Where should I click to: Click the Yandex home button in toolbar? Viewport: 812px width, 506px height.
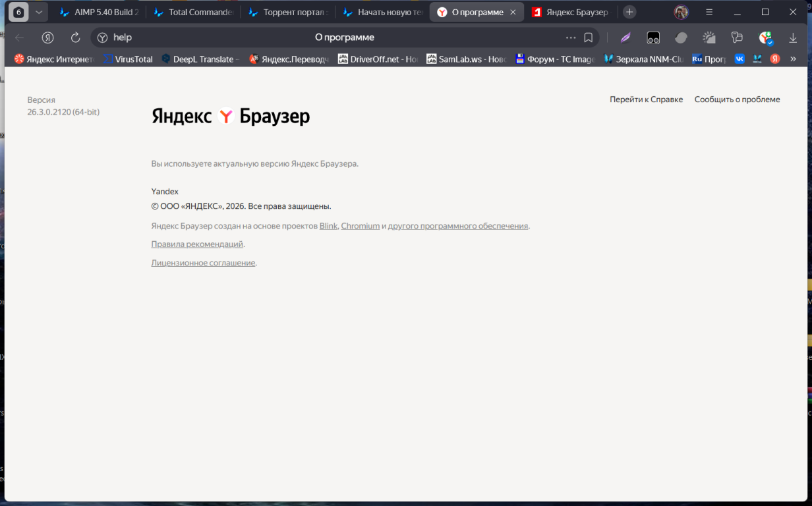click(47, 38)
